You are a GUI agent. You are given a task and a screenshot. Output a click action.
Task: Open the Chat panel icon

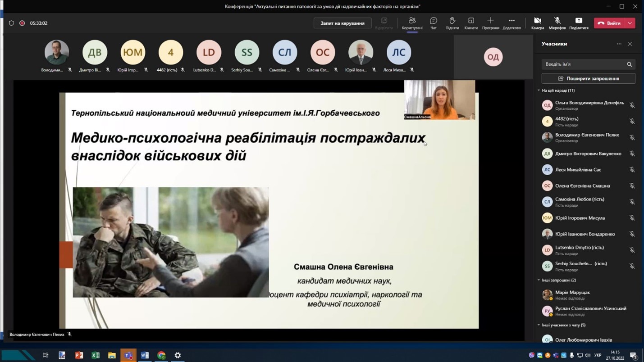pyautogui.click(x=433, y=21)
